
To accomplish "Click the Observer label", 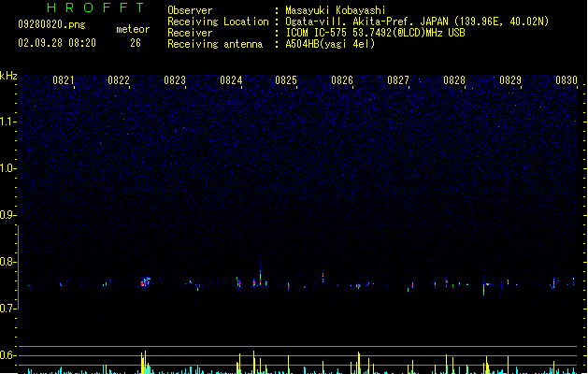I will point(190,10).
